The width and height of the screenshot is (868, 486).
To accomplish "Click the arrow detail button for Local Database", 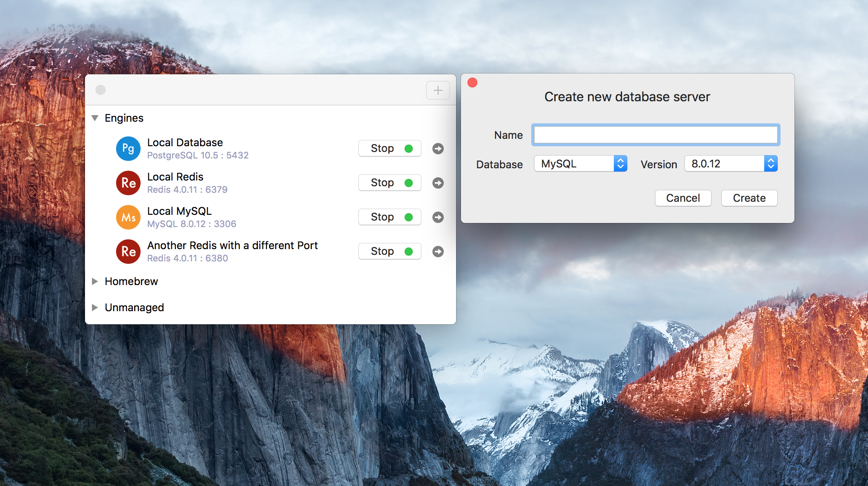I will (x=439, y=148).
